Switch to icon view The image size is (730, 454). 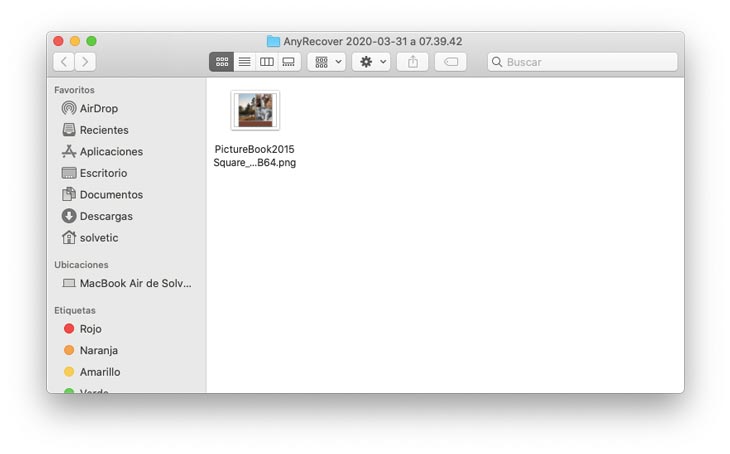click(x=222, y=62)
